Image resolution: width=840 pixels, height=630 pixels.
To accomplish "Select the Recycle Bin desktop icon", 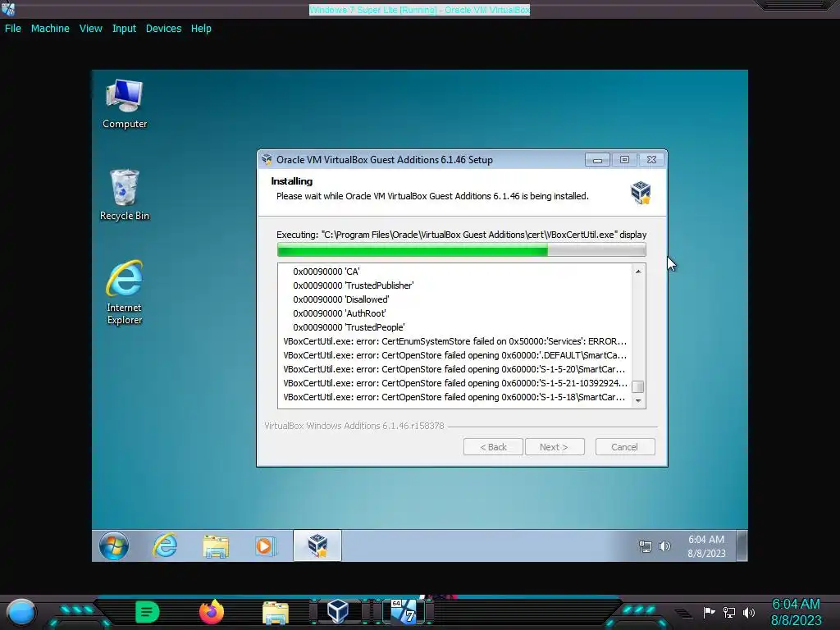I will click(125, 195).
